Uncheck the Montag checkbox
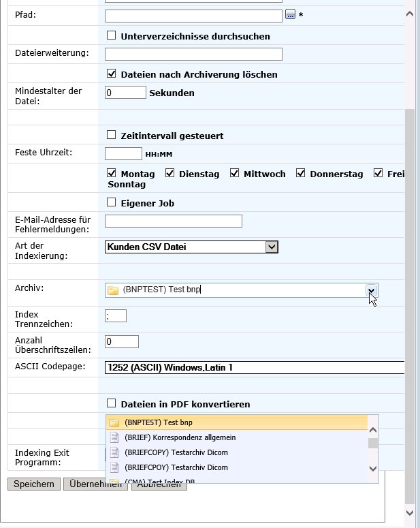The image size is (420, 528). tap(112, 173)
